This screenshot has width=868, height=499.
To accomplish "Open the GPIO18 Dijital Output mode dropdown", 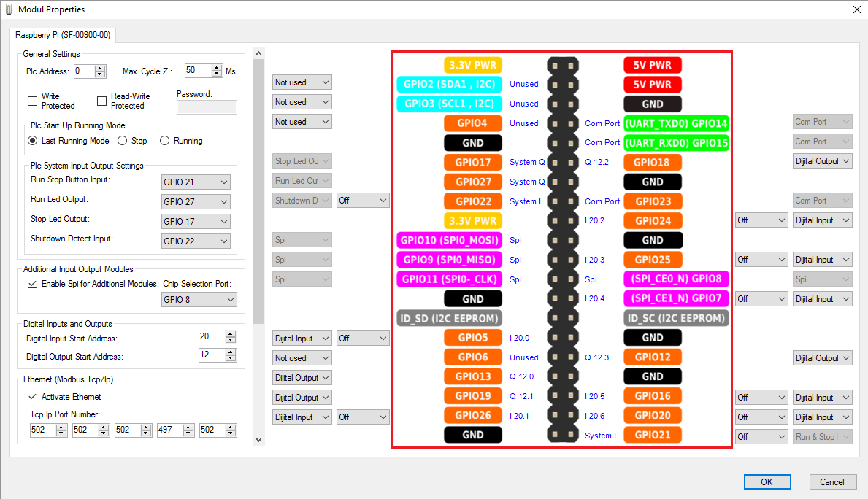I will 822,161.
